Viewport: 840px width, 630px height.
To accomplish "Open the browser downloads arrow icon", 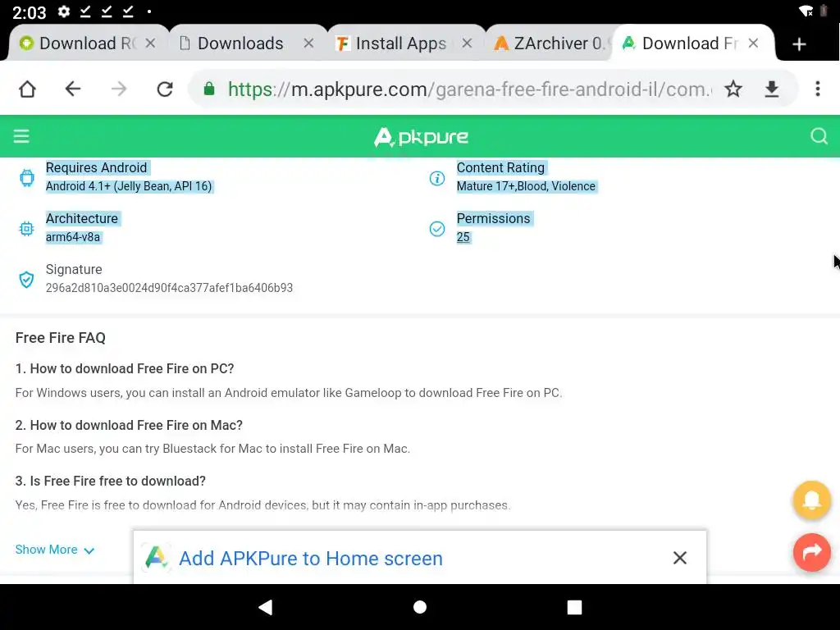I will click(771, 89).
